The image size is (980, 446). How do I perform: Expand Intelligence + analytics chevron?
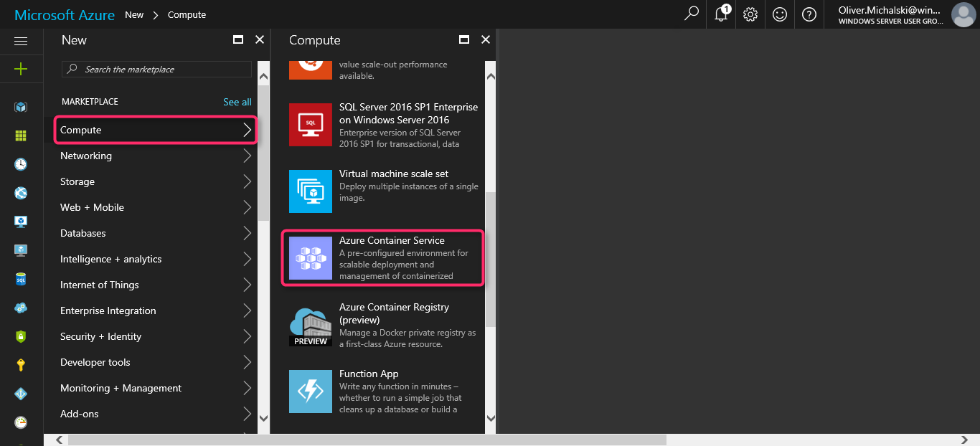click(247, 259)
